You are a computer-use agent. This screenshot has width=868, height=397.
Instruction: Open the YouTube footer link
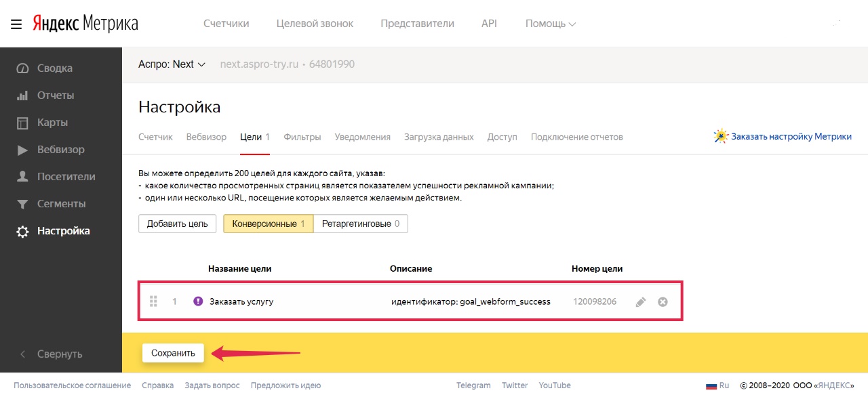tap(555, 385)
